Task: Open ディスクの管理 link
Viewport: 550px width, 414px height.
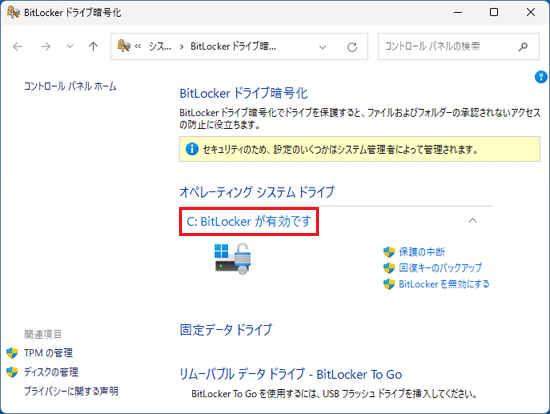Action: point(51,372)
